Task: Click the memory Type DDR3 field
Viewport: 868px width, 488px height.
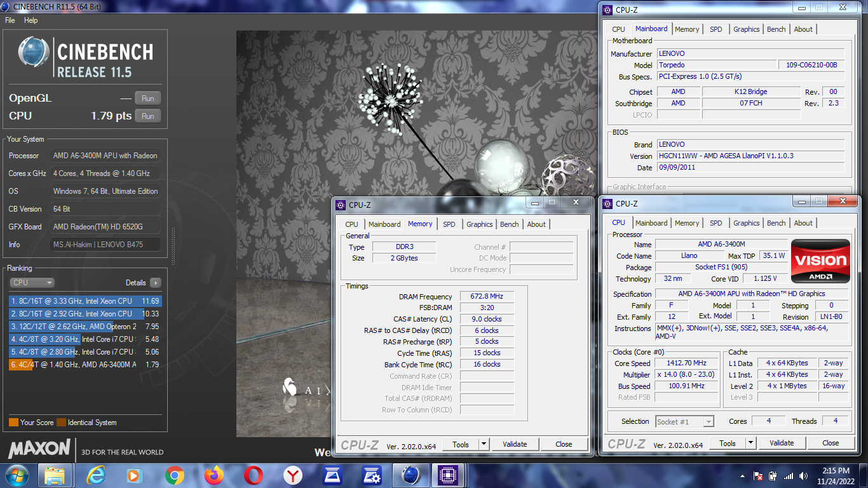Action: [403, 247]
